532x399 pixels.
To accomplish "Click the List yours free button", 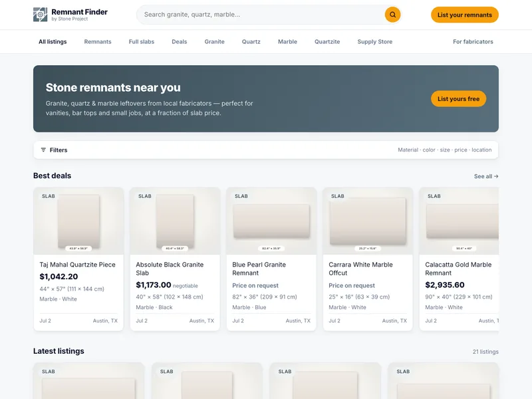I will tap(458, 98).
